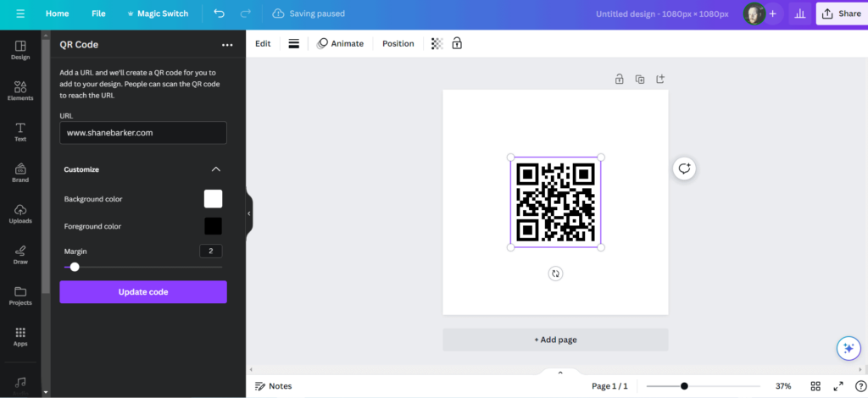Click the cloud Saving paused indicator

click(309, 14)
